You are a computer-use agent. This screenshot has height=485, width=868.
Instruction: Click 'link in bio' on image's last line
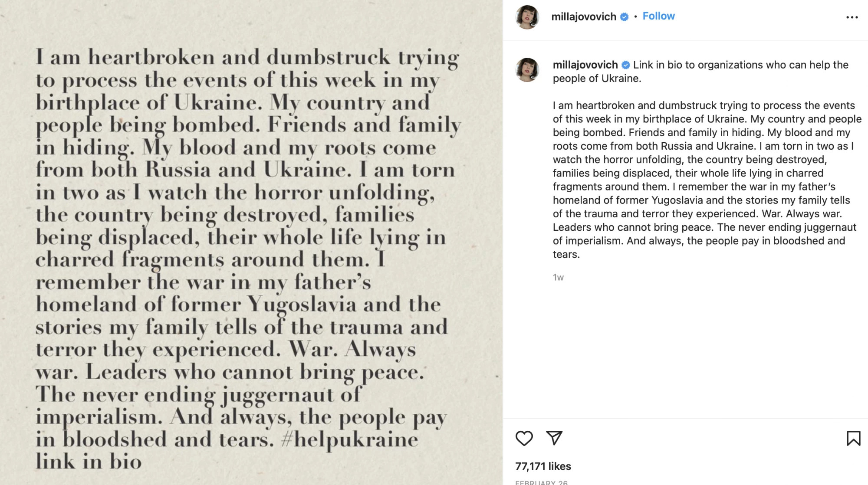tap(89, 462)
